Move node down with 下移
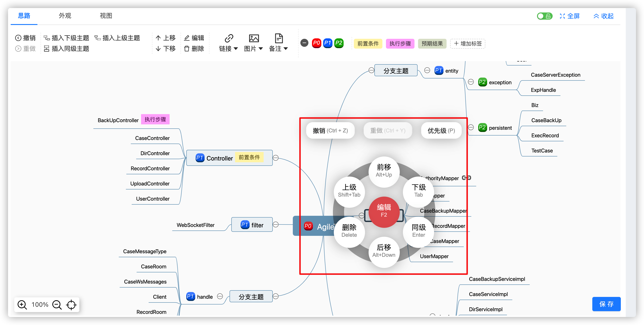The width and height of the screenshot is (644, 325). pos(166,49)
